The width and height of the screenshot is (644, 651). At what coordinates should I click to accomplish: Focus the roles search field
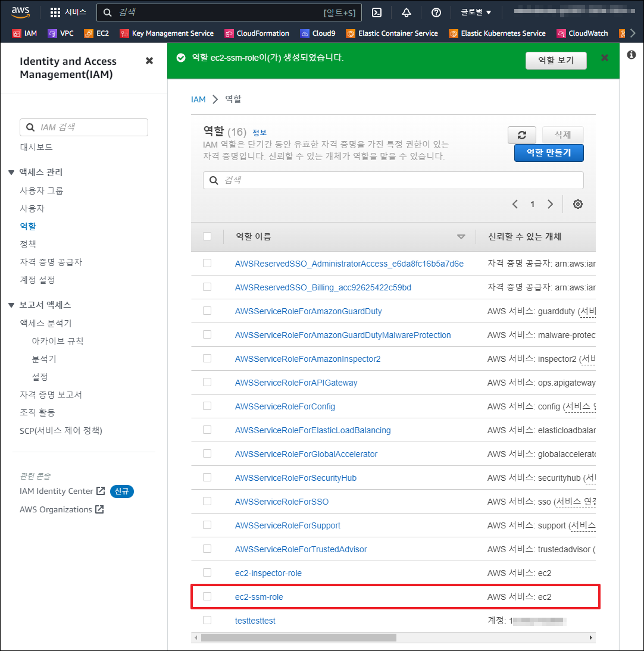pyautogui.click(x=393, y=180)
